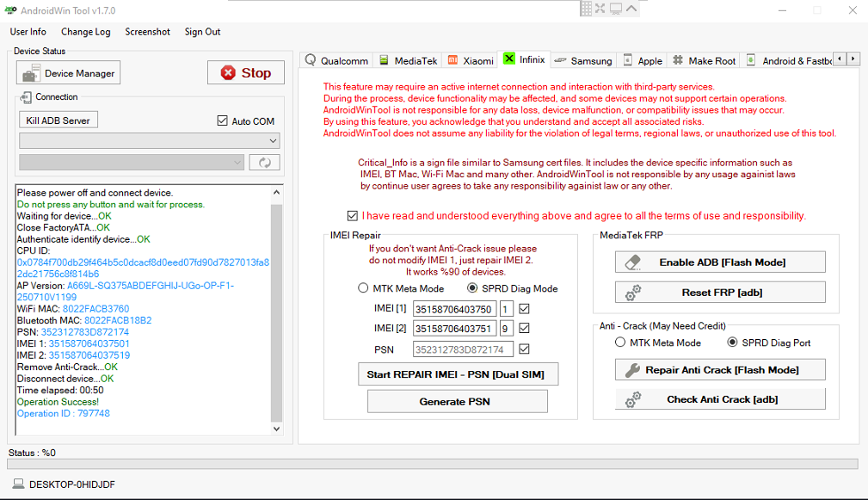Viewport: 868px width, 500px height.
Task: Click the IMEI [1] input field
Action: coord(454,309)
